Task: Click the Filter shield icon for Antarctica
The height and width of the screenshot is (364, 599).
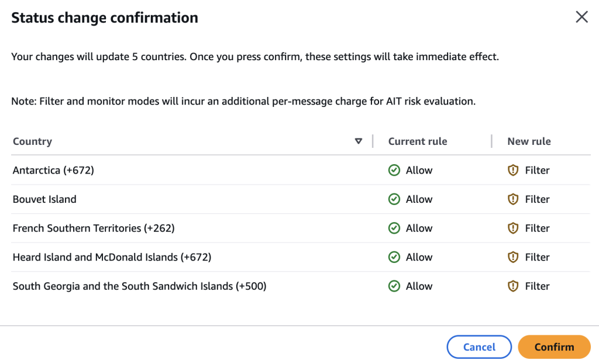Action: (513, 171)
